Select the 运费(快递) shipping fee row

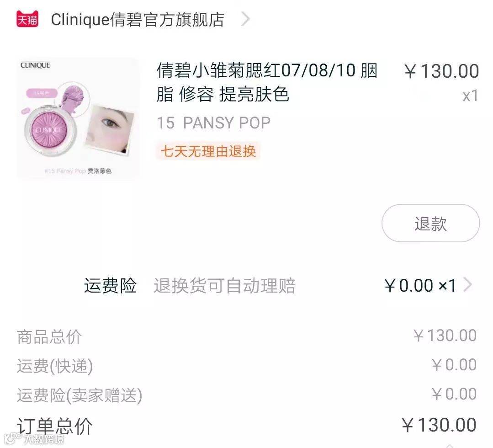point(247,366)
